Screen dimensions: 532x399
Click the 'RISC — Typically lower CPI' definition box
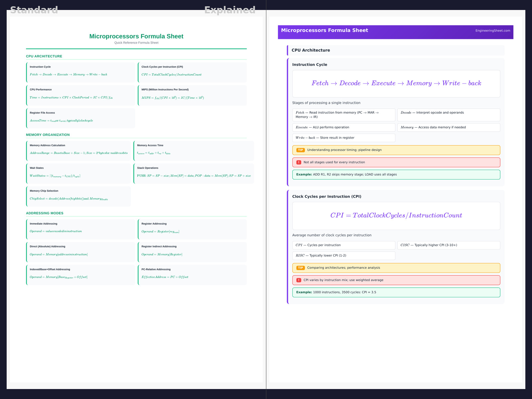coord(343,255)
